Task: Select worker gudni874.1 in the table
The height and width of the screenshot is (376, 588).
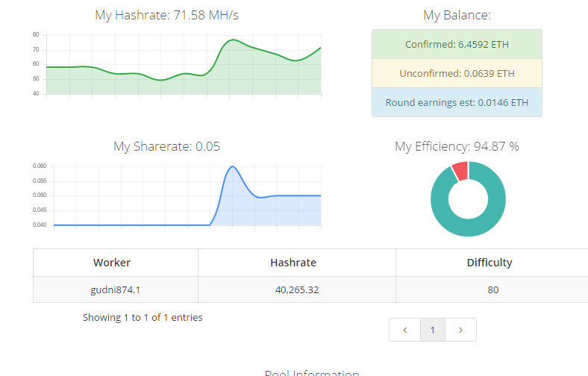Action: 115,289
